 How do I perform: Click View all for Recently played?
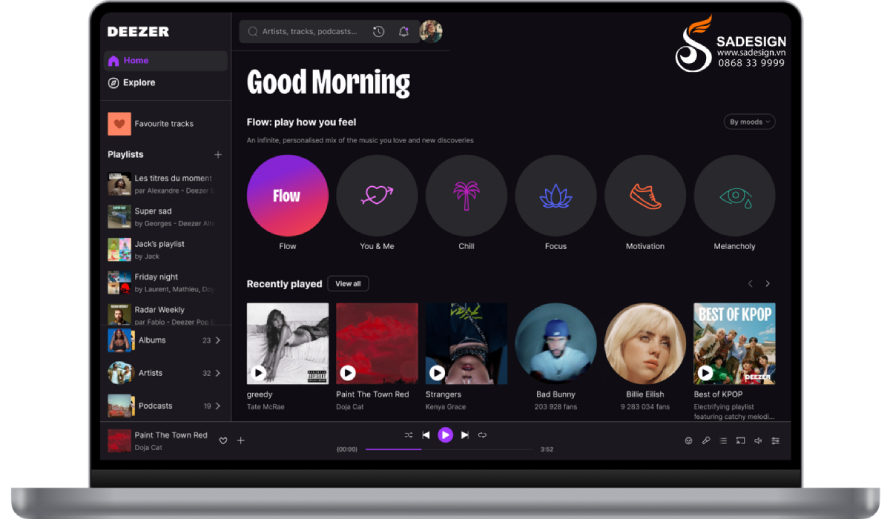[348, 284]
